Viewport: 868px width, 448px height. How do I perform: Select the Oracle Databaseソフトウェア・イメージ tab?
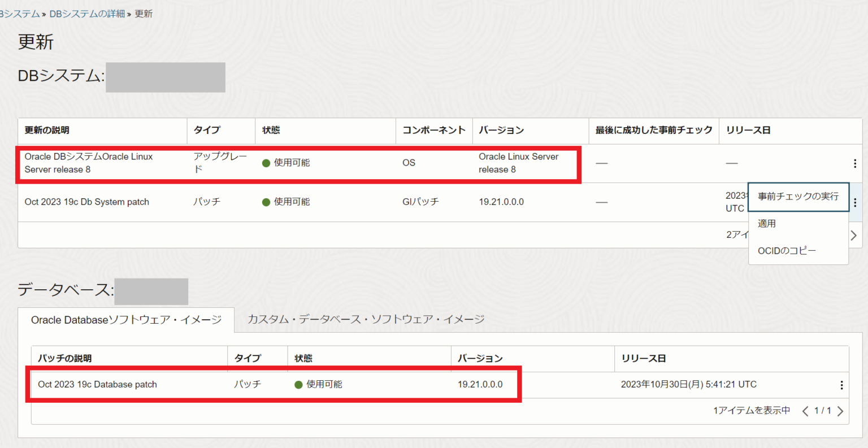127,319
